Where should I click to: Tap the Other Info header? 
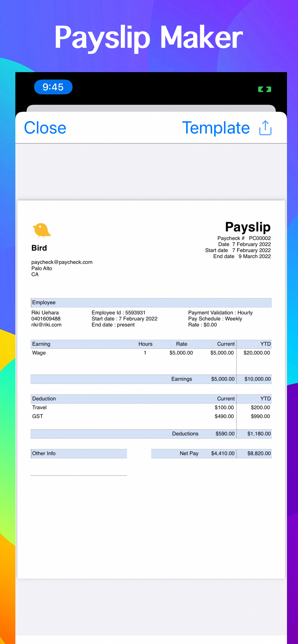(79, 454)
